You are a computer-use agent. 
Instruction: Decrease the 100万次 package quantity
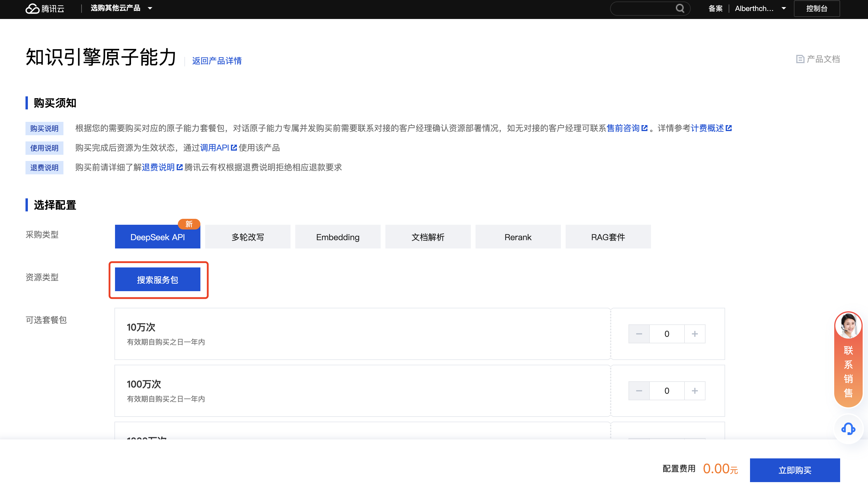pyautogui.click(x=639, y=391)
